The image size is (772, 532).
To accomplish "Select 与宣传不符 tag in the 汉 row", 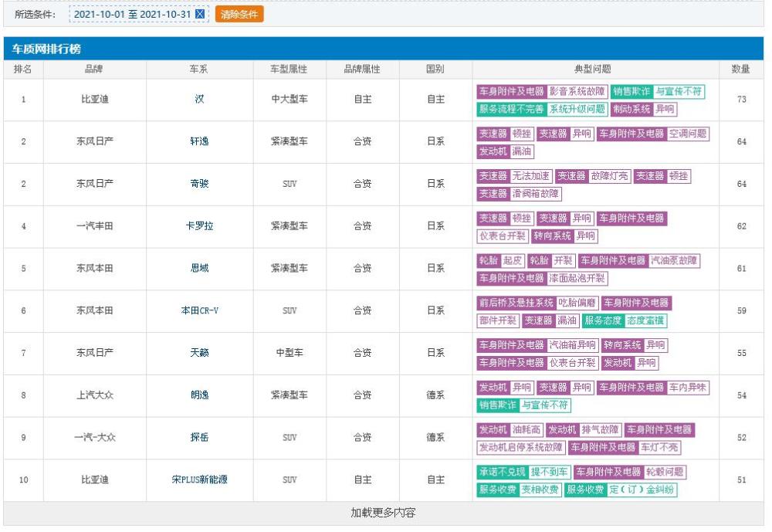I will pos(679,92).
